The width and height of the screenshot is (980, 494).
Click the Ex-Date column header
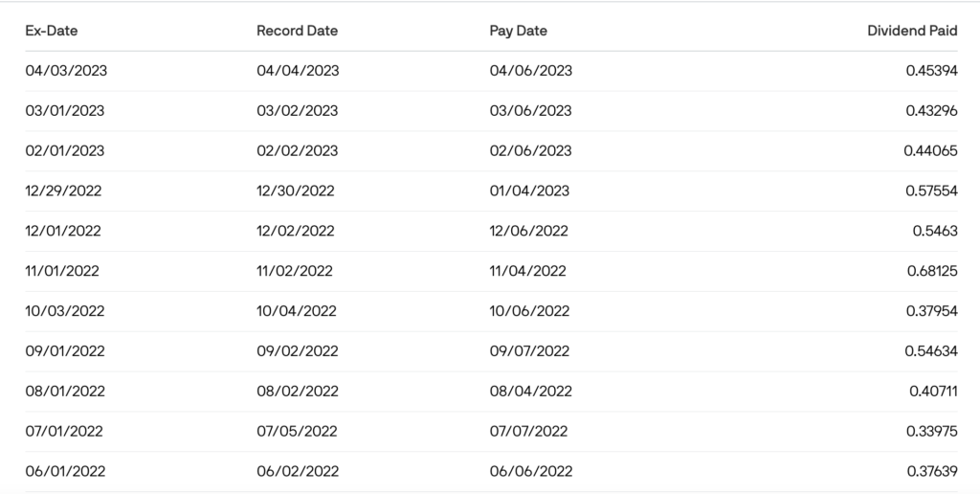(52, 31)
